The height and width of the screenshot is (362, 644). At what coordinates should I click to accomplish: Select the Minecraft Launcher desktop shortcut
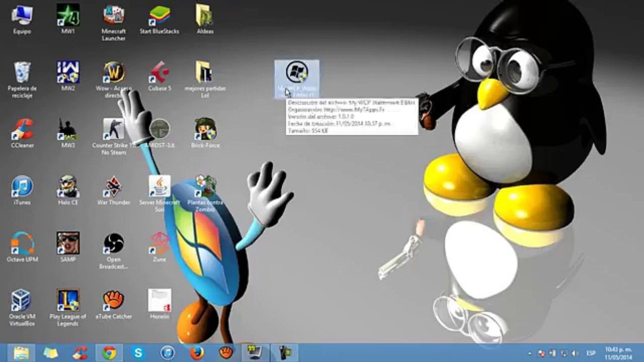[x=114, y=23]
